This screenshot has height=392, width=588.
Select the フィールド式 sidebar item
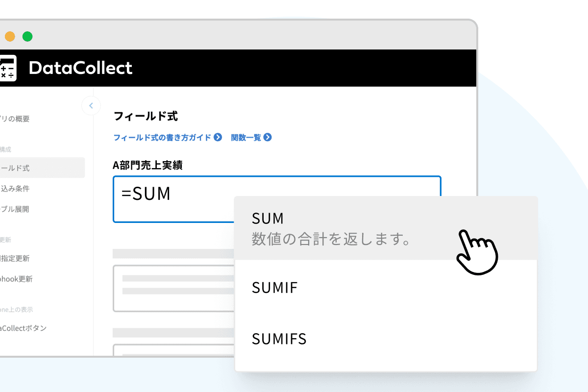(x=16, y=168)
